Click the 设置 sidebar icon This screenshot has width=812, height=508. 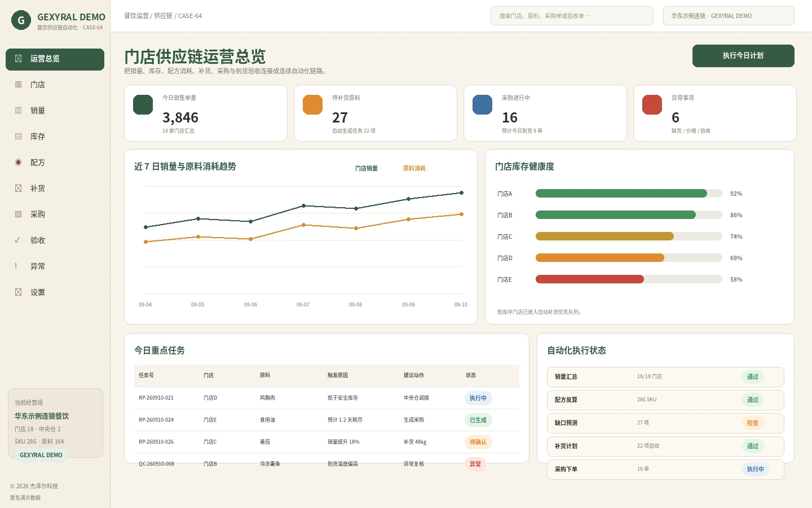(18, 292)
